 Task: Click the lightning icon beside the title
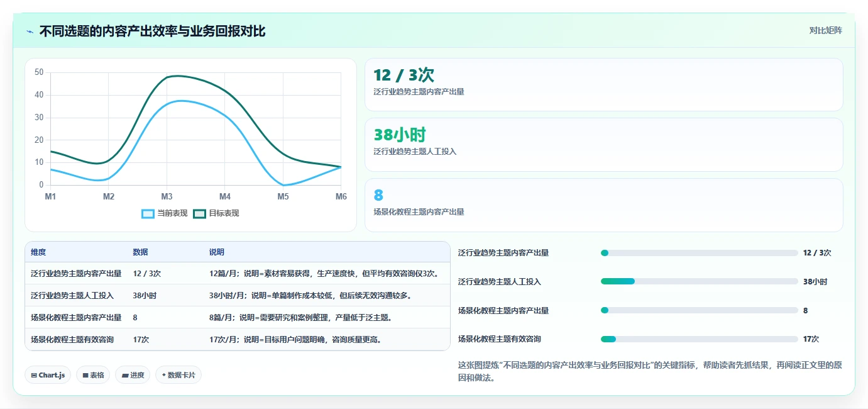[x=30, y=31]
